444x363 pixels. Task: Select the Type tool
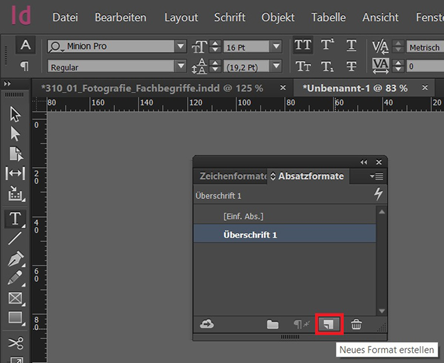pos(15,219)
